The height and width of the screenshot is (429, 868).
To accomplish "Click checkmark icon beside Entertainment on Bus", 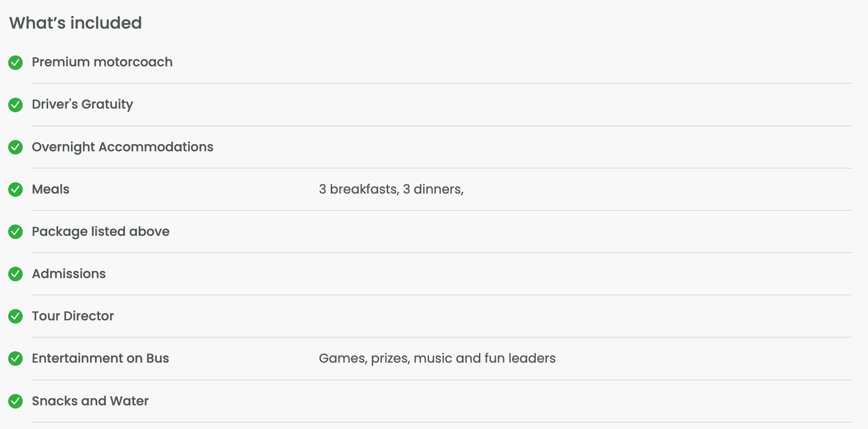I will (x=15, y=359).
